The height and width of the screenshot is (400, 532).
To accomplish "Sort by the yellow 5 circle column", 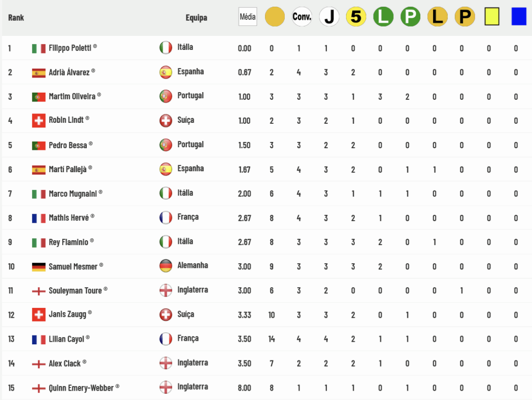I will [356, 17].
